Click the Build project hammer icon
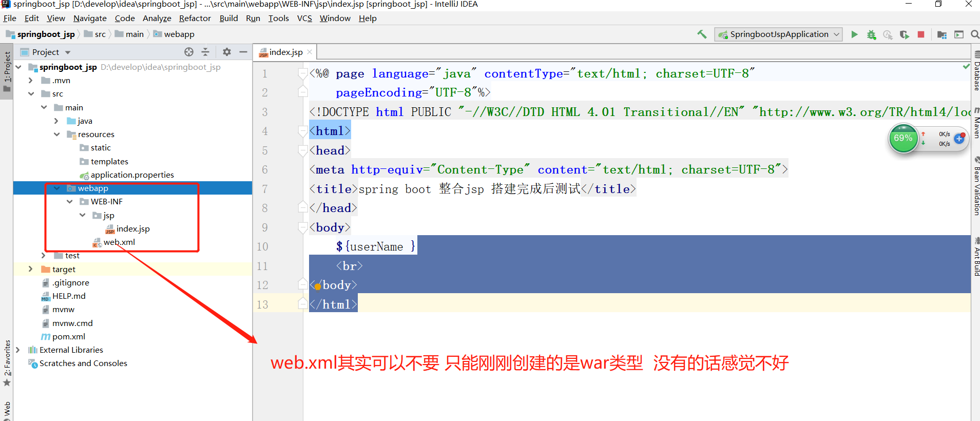 pyautogui.click(x=702, y=34)
